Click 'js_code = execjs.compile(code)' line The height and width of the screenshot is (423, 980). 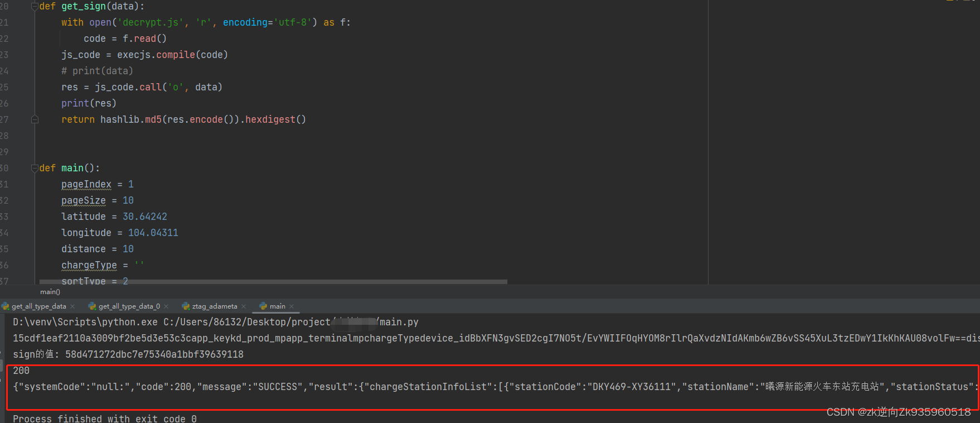point(144,55)
